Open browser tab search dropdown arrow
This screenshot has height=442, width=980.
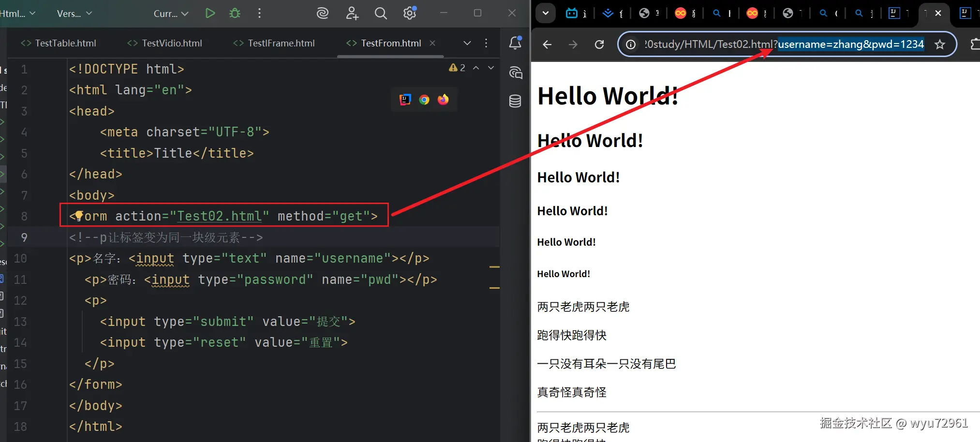coord(546,13)
